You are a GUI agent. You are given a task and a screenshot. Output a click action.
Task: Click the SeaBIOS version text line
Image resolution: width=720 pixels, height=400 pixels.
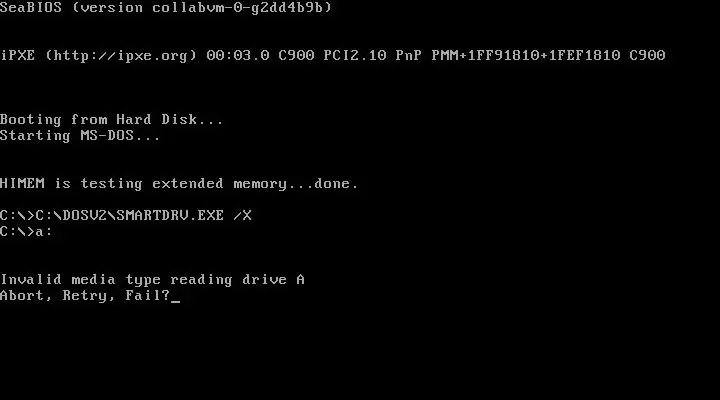tap(166, 7)
